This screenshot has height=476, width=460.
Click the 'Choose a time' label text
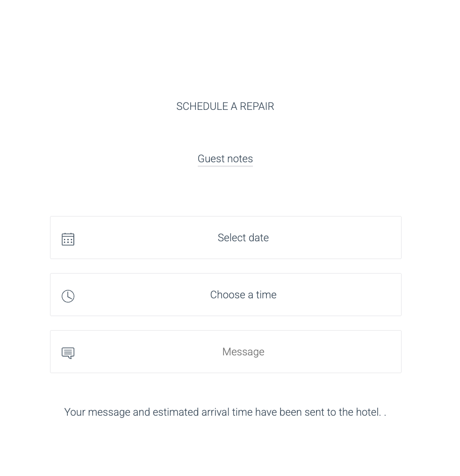(243, 295)
